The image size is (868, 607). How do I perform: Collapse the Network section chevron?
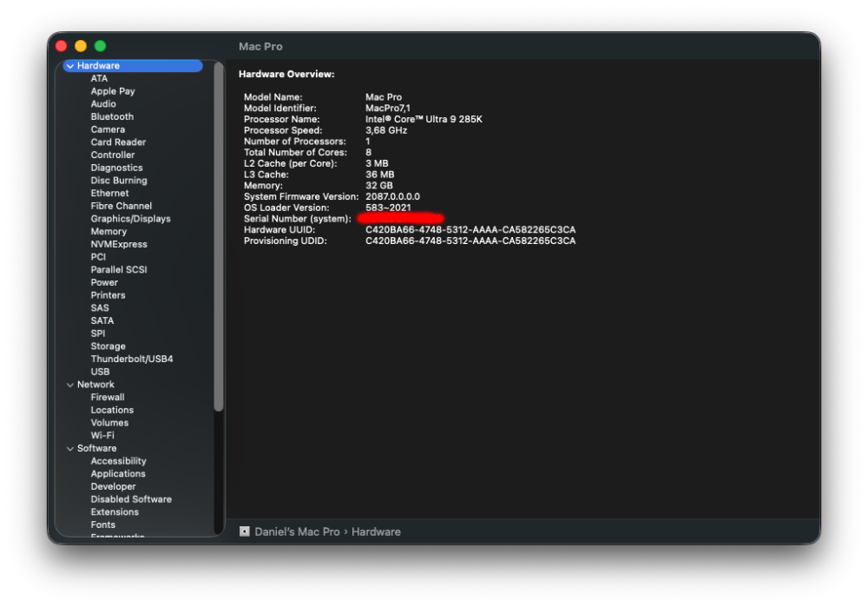click(x=70, y=385)
